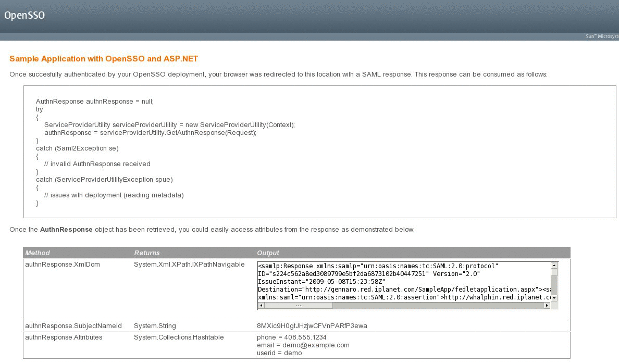
Task: Click the Sun Microsystems label in header
Action: click(602, 36)
